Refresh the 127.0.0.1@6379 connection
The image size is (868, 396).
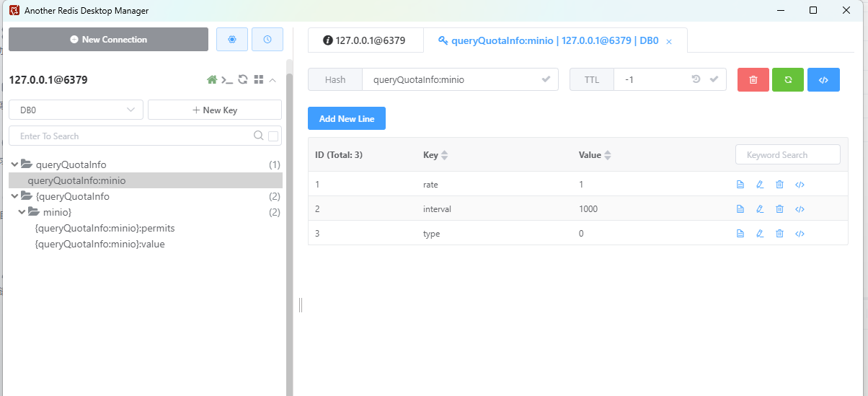tap(243, 80)
